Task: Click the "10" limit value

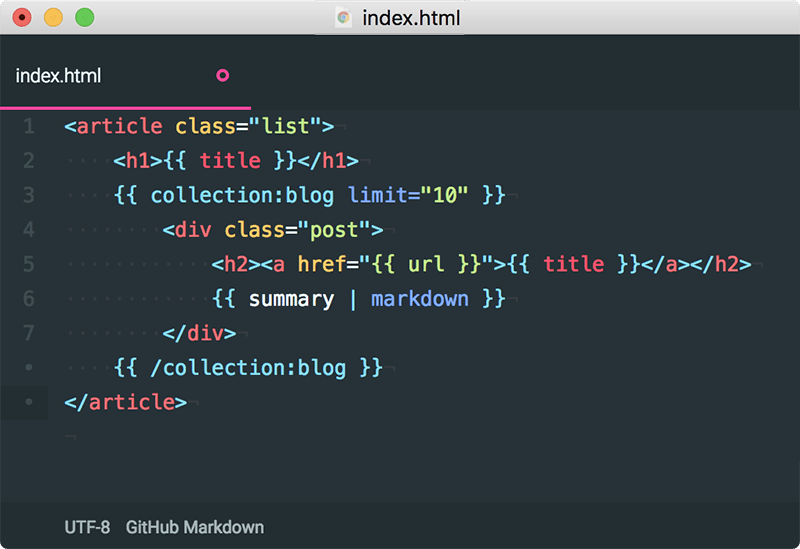Action: tap(444, 195)
